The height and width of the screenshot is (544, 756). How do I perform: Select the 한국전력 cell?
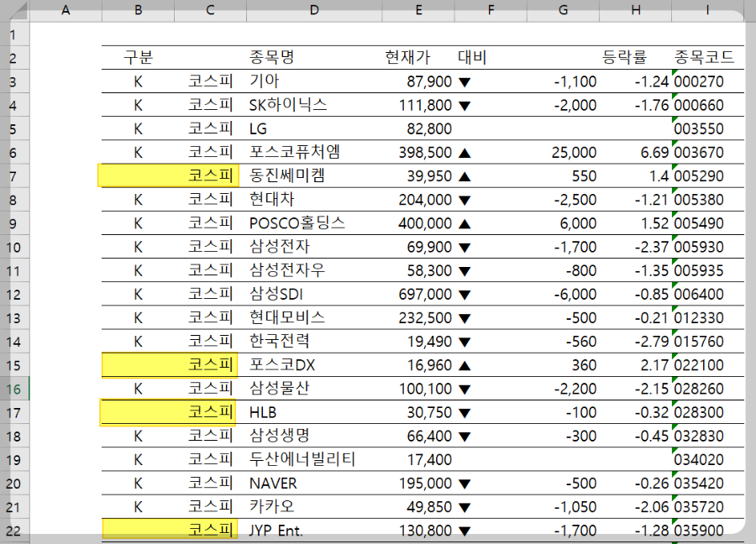click(314, 341)
